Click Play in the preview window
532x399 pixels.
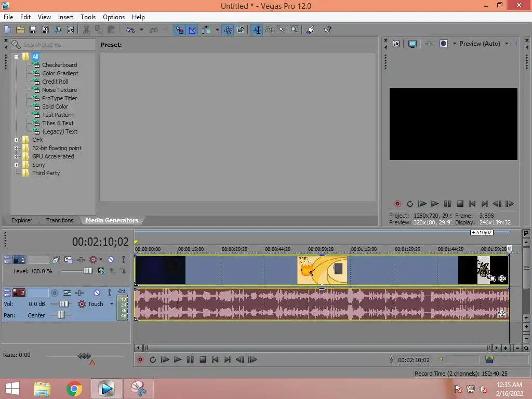435,204
